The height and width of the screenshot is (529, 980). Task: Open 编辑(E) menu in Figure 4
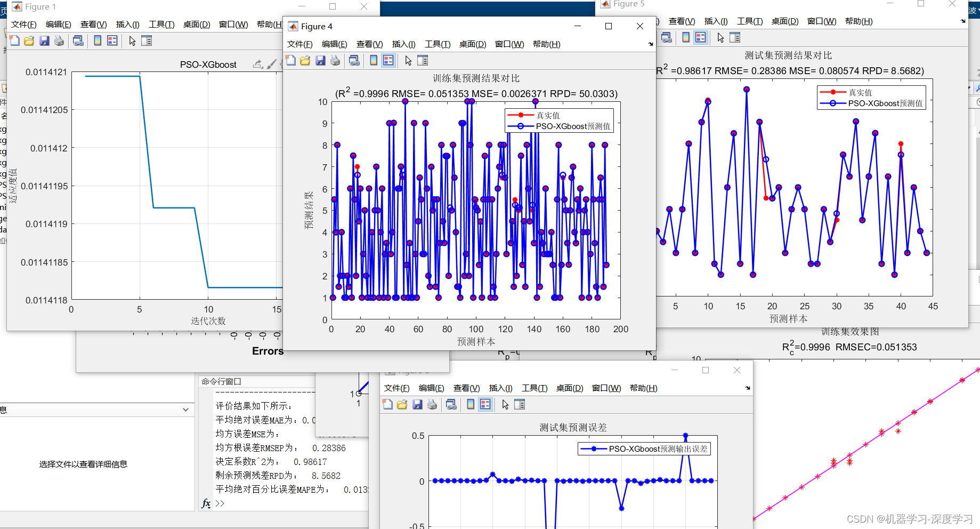point(335,44)
